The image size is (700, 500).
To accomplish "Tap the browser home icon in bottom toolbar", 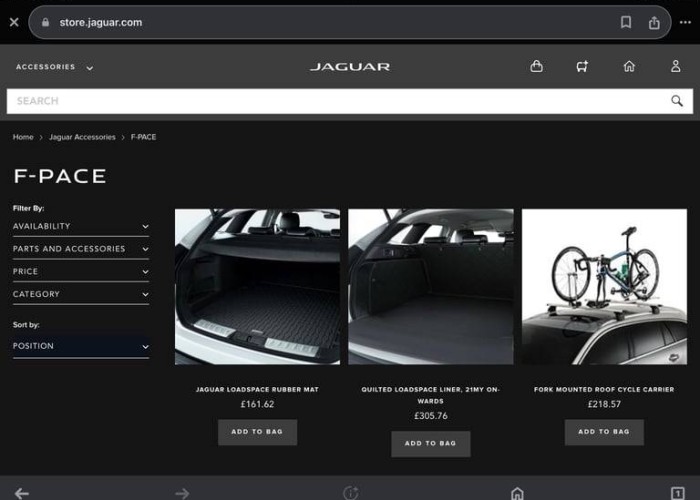I will (517, 493).
